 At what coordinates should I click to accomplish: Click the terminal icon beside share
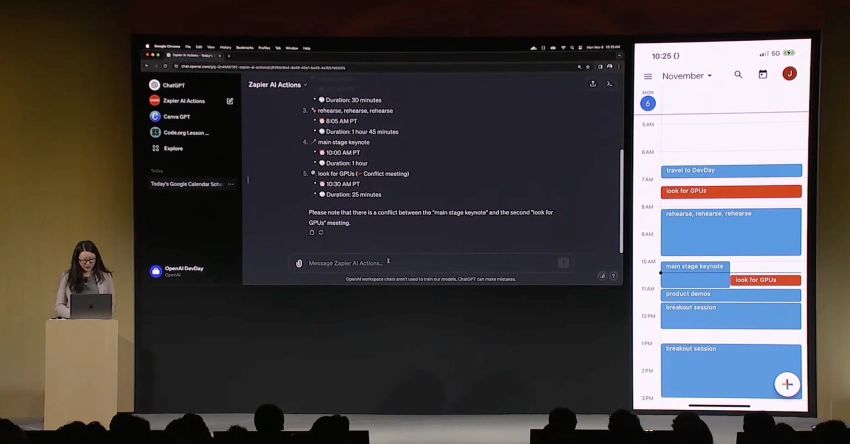[609, 83]
